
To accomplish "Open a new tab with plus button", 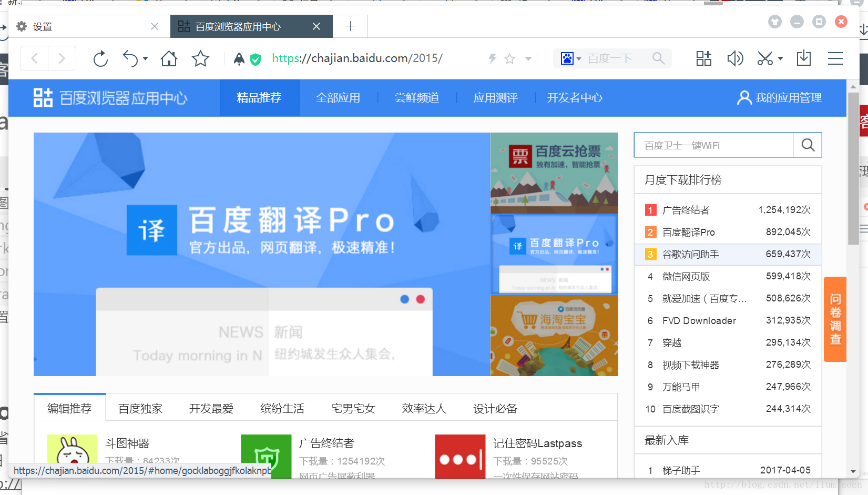I will coord(351,26).
